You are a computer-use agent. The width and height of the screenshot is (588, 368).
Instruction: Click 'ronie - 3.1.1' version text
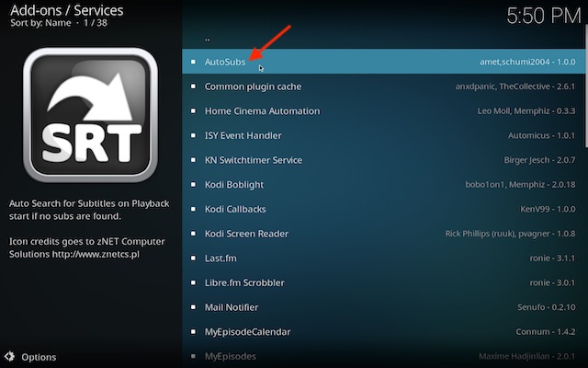[x=552, y=258]
